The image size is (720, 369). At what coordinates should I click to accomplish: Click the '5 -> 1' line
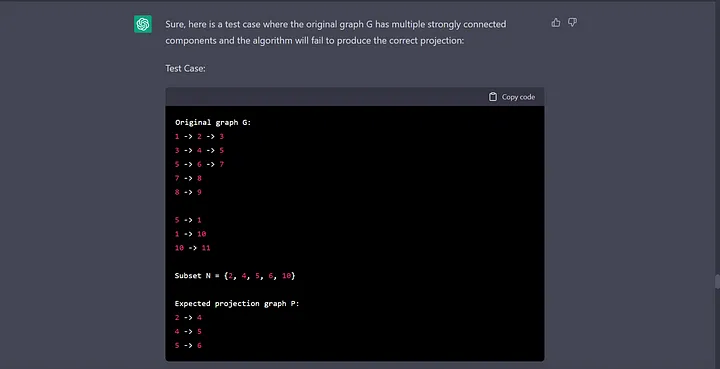pyautogui.click(x=188, y=220)
